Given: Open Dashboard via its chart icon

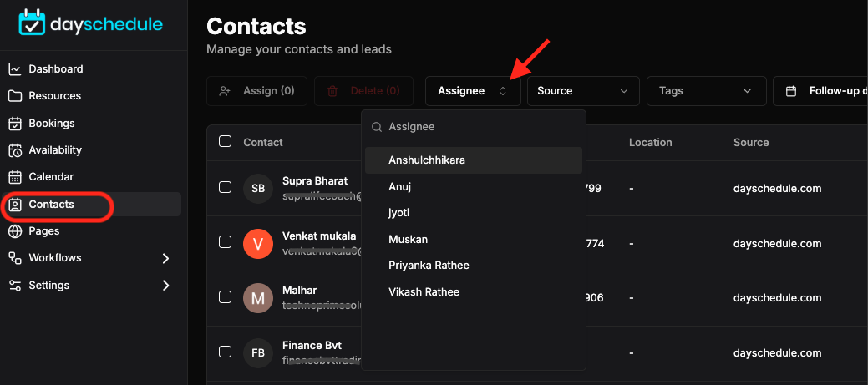Looking at the screenshot, I should coord(15,69).
